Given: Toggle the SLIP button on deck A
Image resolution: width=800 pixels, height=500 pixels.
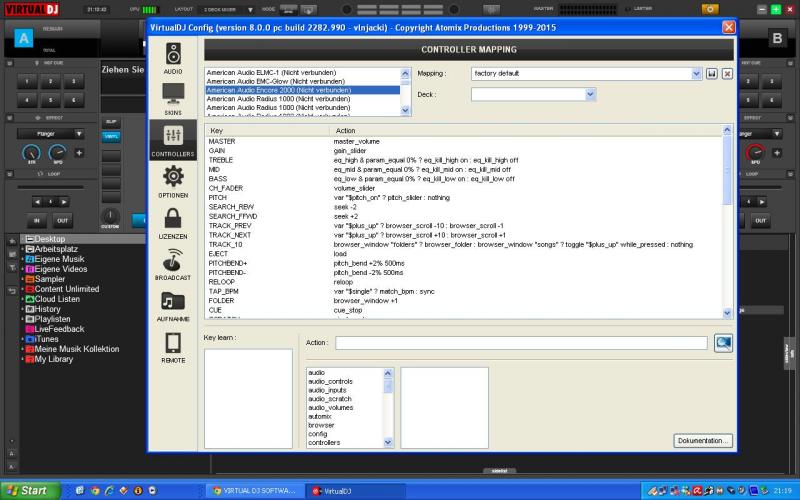Looking at the screenshot, I should pyautogui.click(x=111, y=121).
